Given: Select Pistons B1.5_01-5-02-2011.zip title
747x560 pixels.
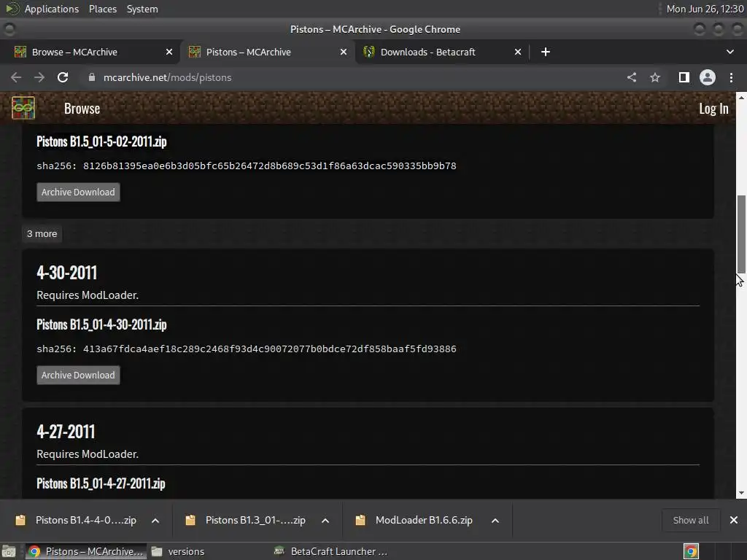Looking at the screenshot, I should (101, 141).
